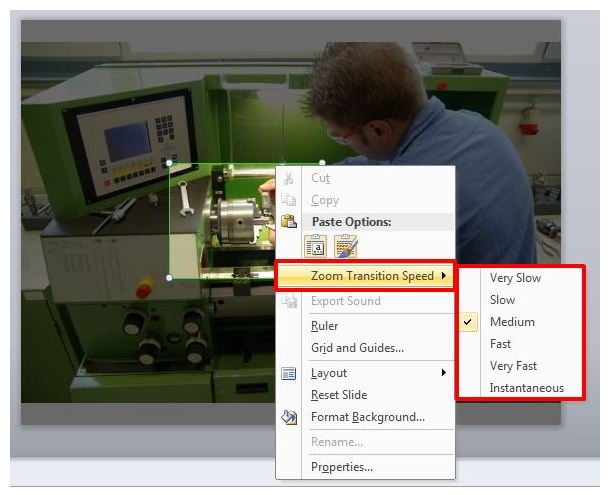This screenshot has height=495, width=609.
Task: Toggle the Ruler menu entry
Action: point(324,326)
